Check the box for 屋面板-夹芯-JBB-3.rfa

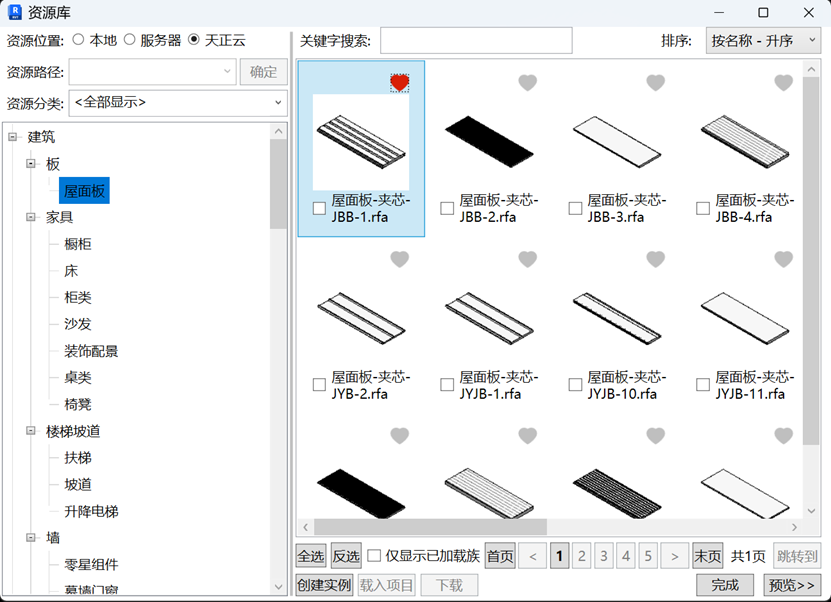pos(575,208)
